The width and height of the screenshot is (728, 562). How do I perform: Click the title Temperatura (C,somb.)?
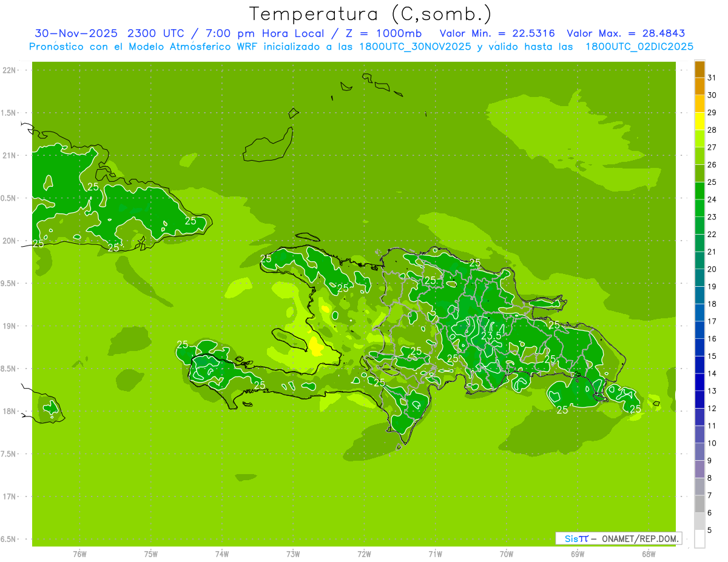pyautogui.click(x=371, y=13)
